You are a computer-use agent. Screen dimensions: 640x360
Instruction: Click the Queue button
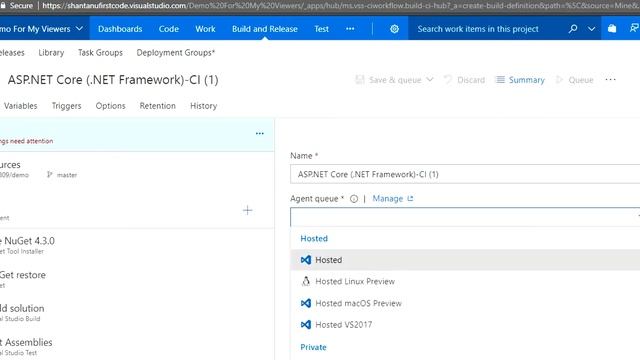pyautogui.click(x=575, y=80)
